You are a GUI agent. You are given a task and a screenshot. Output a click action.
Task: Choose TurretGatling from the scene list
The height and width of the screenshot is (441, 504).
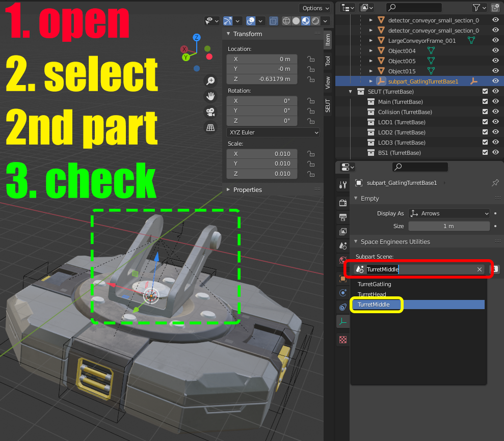point(374,284)
